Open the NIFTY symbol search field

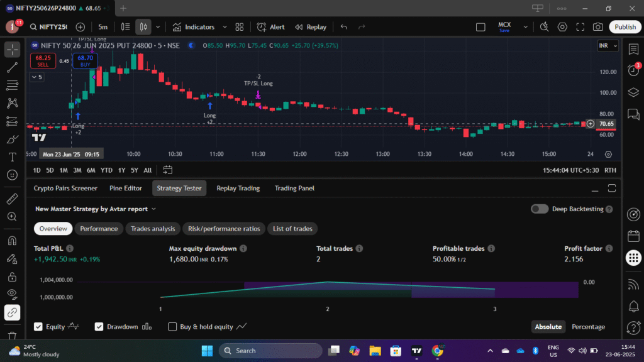(48, 27)
